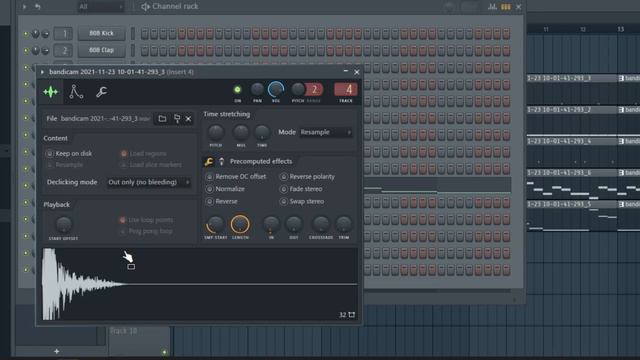This screenshot has height=360, width=640.
Task: Open the sample settings waveform tab
Action: (x=51, y=92)
